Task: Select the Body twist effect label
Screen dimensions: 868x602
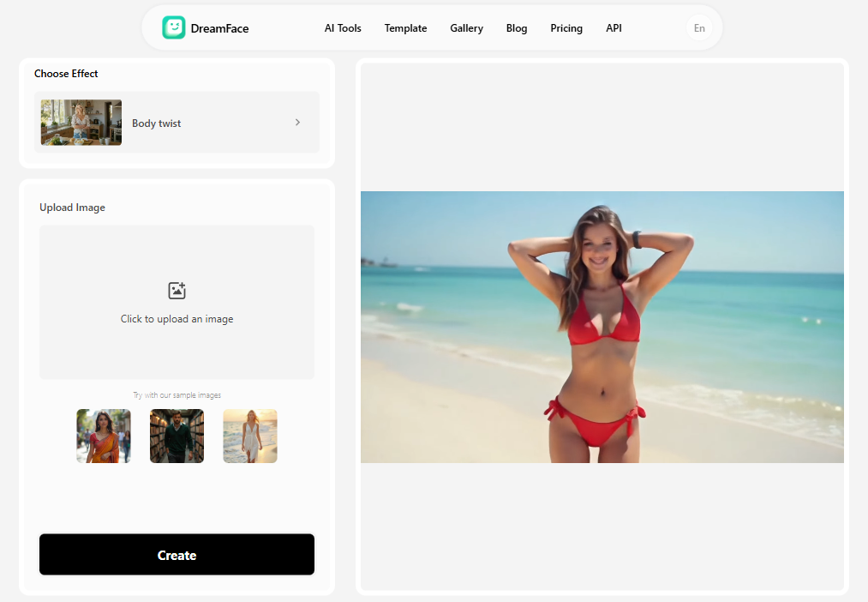Action: [157, 123]
